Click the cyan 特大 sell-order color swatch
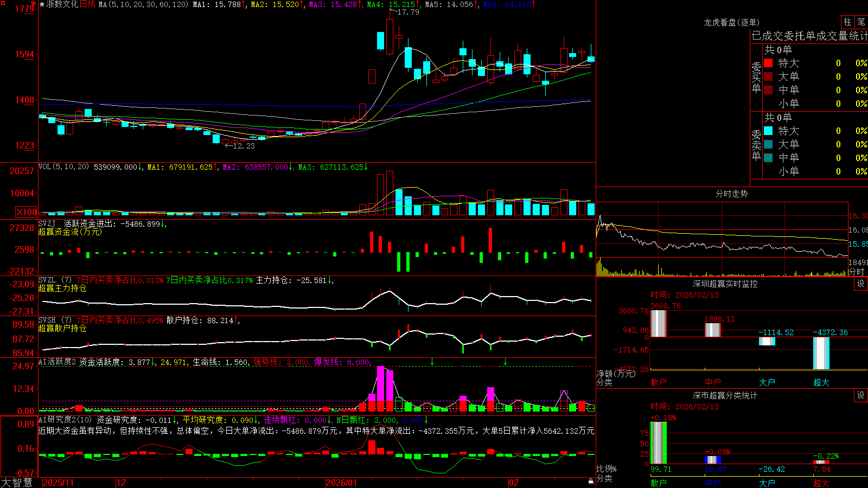The height and width of the screenshot is (488, 868). coord(768,131)
